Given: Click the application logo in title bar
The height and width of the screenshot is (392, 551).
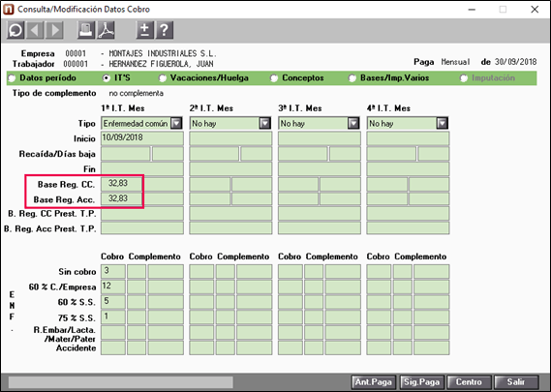Looking at the screenshot, I should 8,9.
